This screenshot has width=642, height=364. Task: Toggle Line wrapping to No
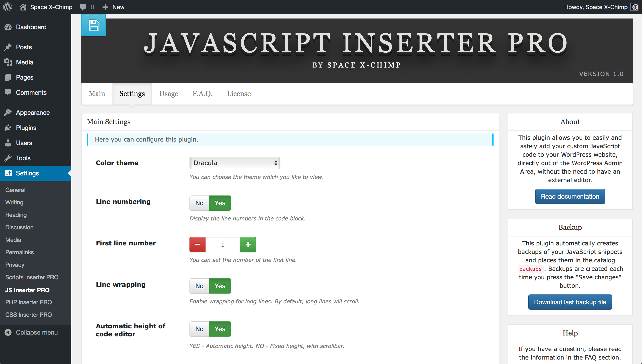point(199,286)
